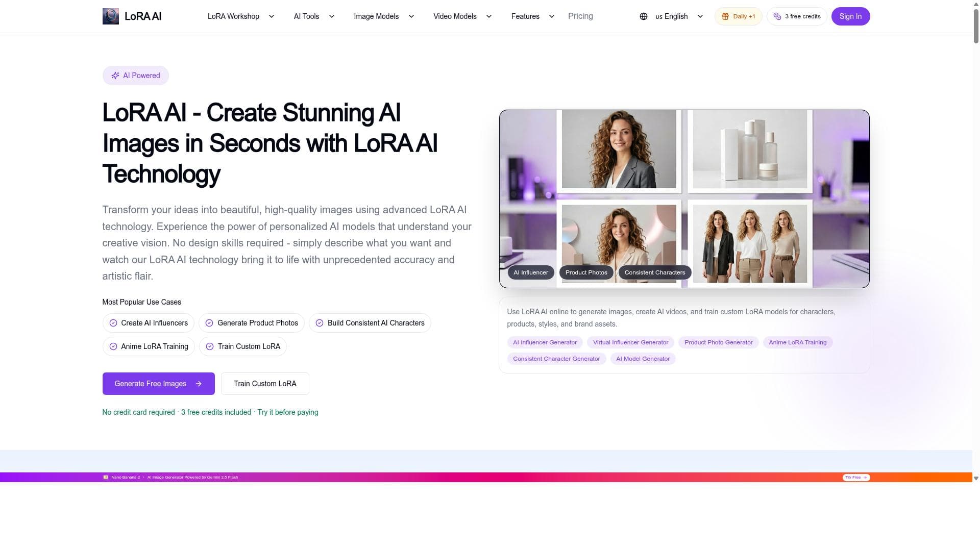Open the English language selector
980x551 pixels.
coord(671,16)
